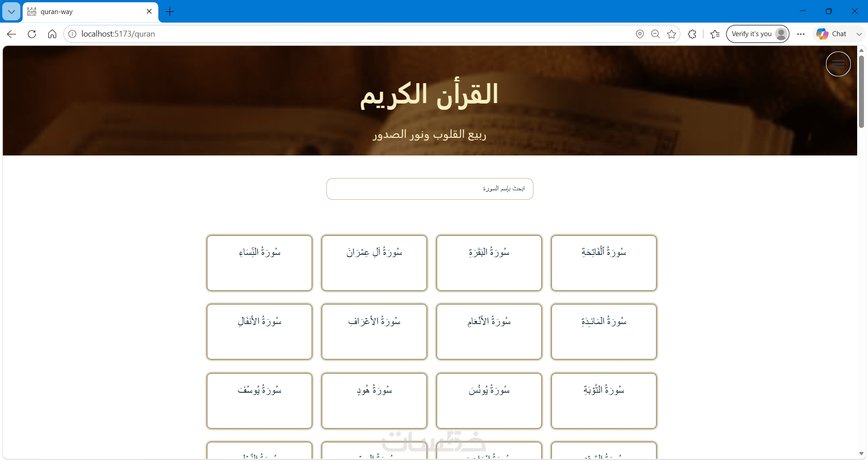Image resolution: width=868 pixels, height=461 pixels.
Task: Open the سورة التوبة card
Action: point(604,401)
